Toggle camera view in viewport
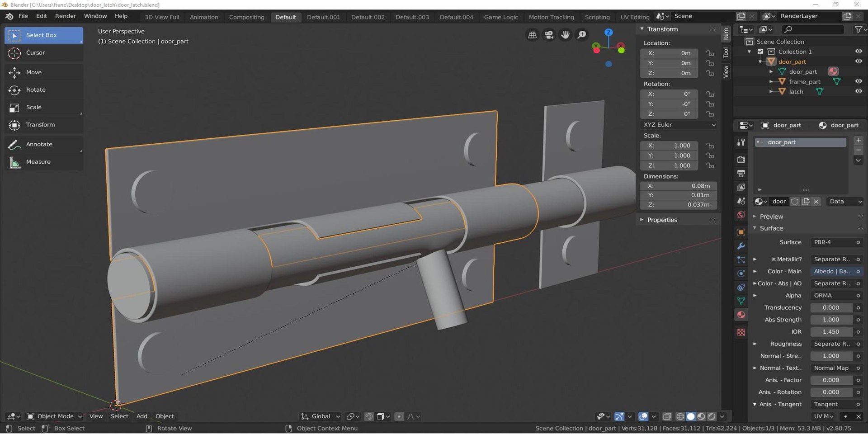Viewport: 868px width, 434px height. click(x=549, y=35)
